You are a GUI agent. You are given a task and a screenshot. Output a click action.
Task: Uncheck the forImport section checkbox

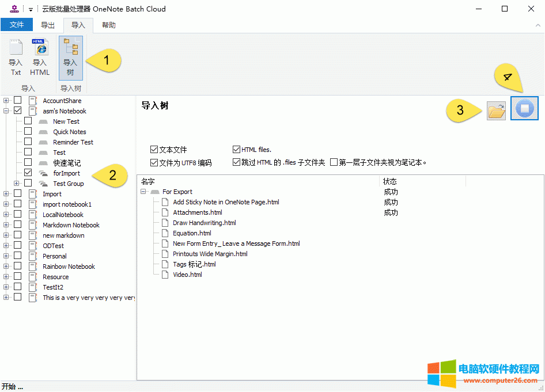point(28,173)
